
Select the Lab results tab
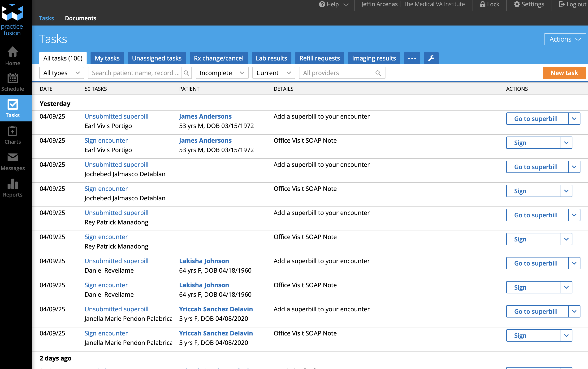tap(271, 58)
